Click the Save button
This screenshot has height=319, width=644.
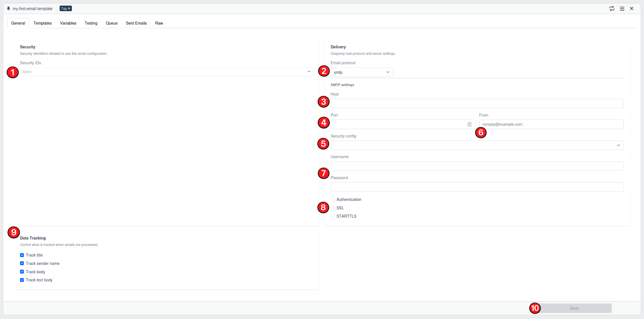pos(574,308)
